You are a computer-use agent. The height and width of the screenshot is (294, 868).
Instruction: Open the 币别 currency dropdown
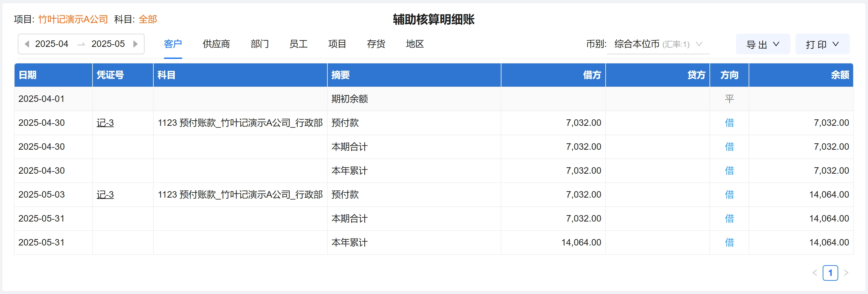click(658, 44)
